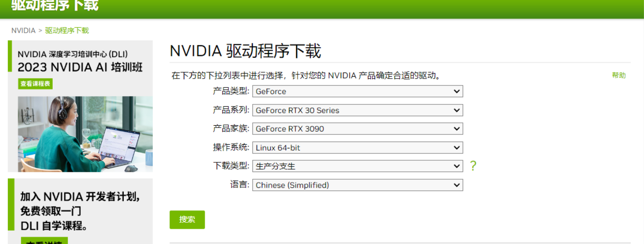Viewport: 644px width, 244px height.
Task: Click the green header title 驱动程序下载
Action: click(x=55, y=6)
